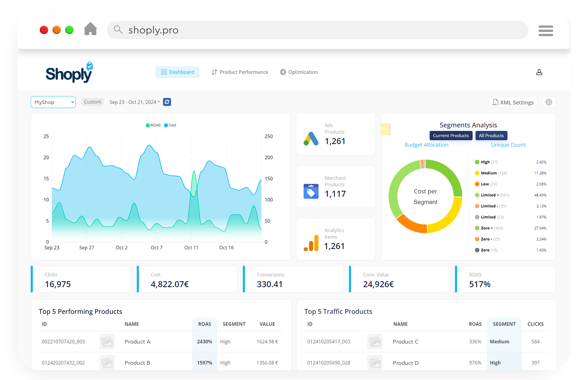Viewport: 588px width, 380px height.
Task: Select the All Products button
Action: [x=491, y=135]
